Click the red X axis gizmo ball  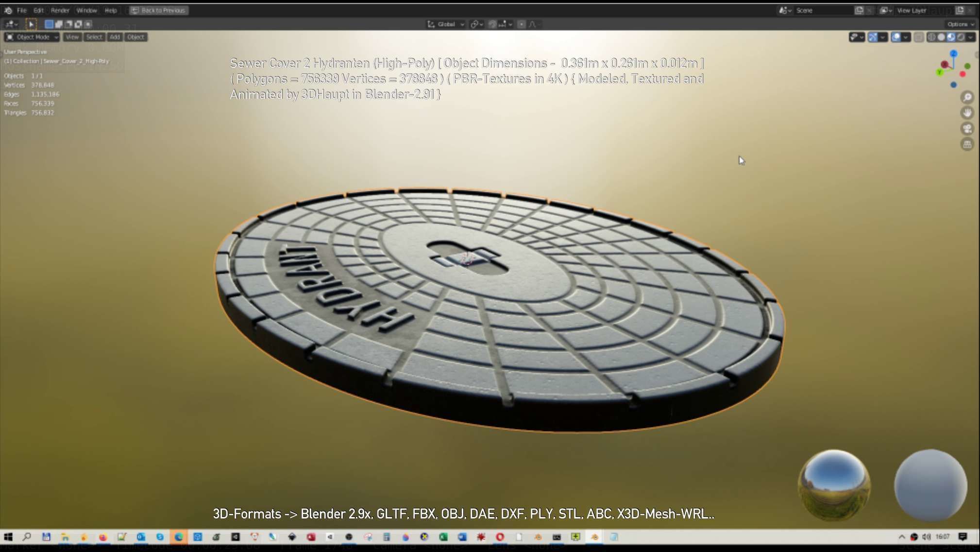pos(945,65)
